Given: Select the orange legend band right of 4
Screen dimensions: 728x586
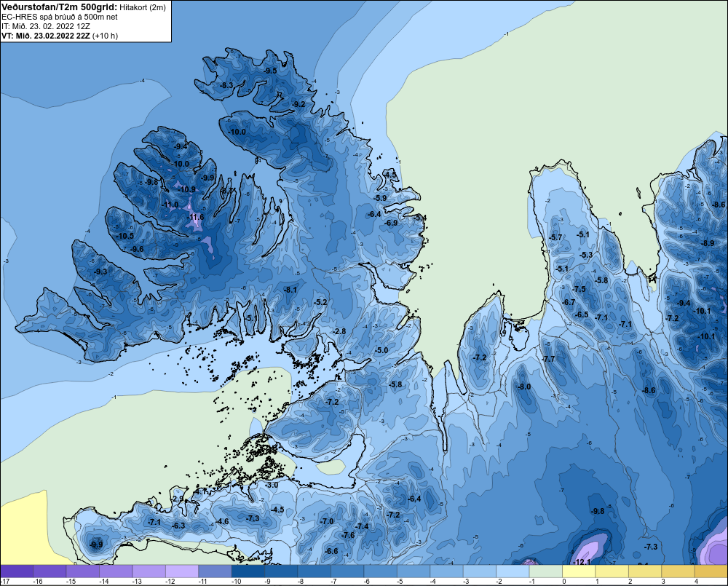Looking at the screenshot, I should tap(711, 571).
